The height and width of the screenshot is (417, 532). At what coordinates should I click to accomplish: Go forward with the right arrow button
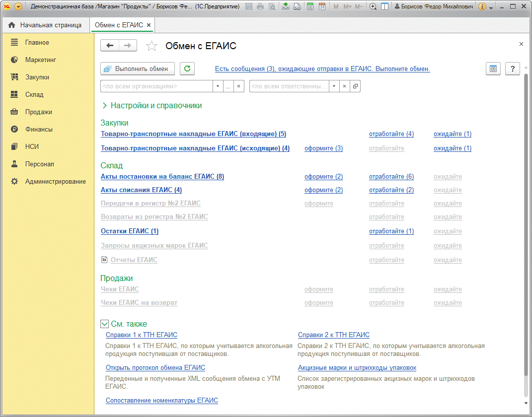click(x=128, y=46)
